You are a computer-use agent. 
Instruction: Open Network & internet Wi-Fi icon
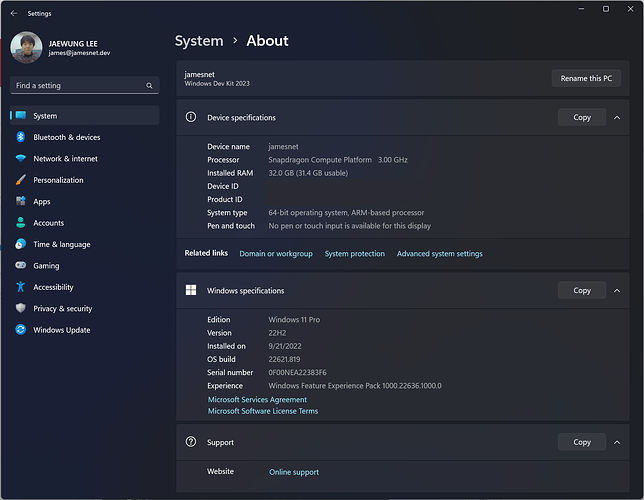click(21, 158)
